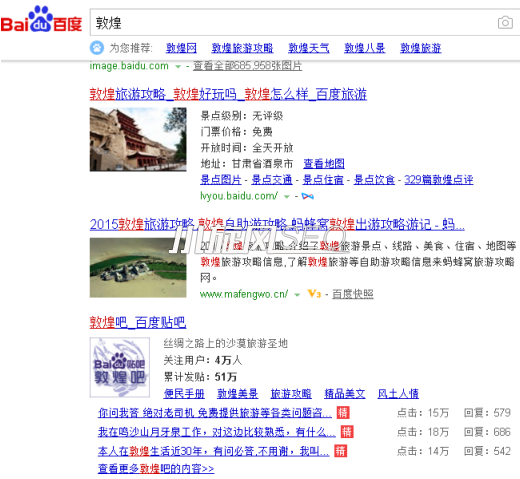Screen dimensions: 520x479
Task: Open 旅游攻略 tieba section
Action: point(291,394)
